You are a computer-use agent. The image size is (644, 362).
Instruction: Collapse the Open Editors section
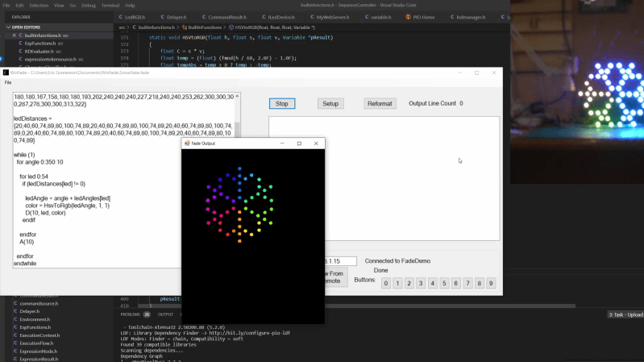28,27
